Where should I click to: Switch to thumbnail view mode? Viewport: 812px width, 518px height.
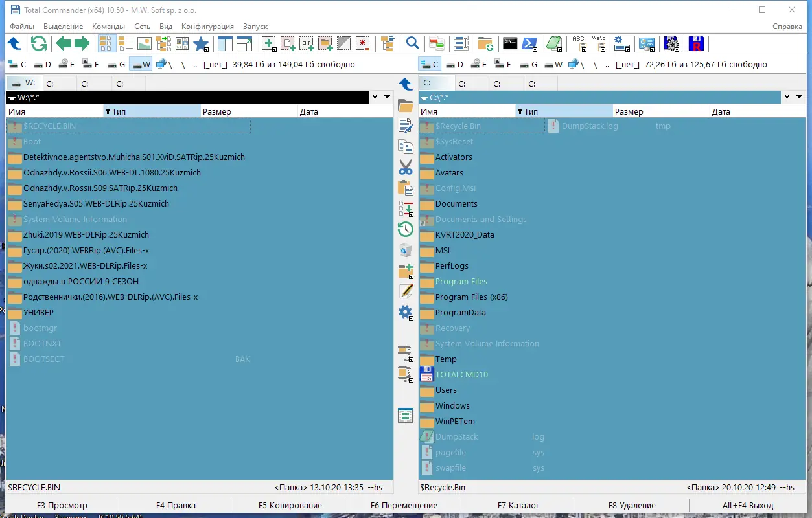tap(144, 43)
